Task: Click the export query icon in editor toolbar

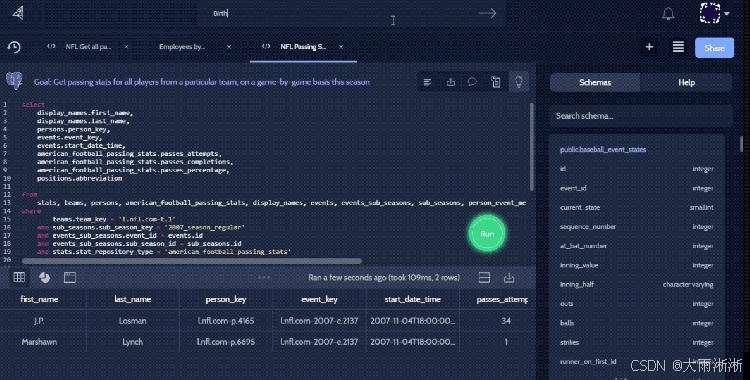Action: 451,82
